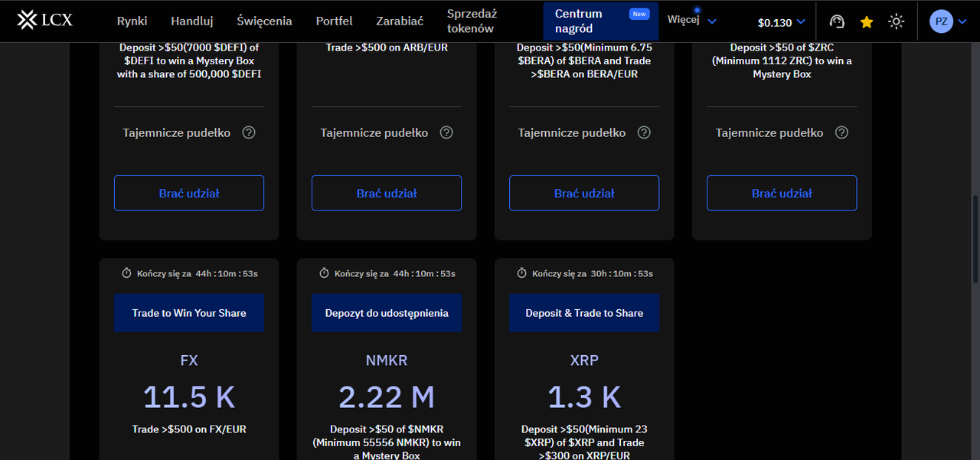980x460 pixels.
Task: Click the New badge on Centrum nagród
Action: tap(639, 14)
